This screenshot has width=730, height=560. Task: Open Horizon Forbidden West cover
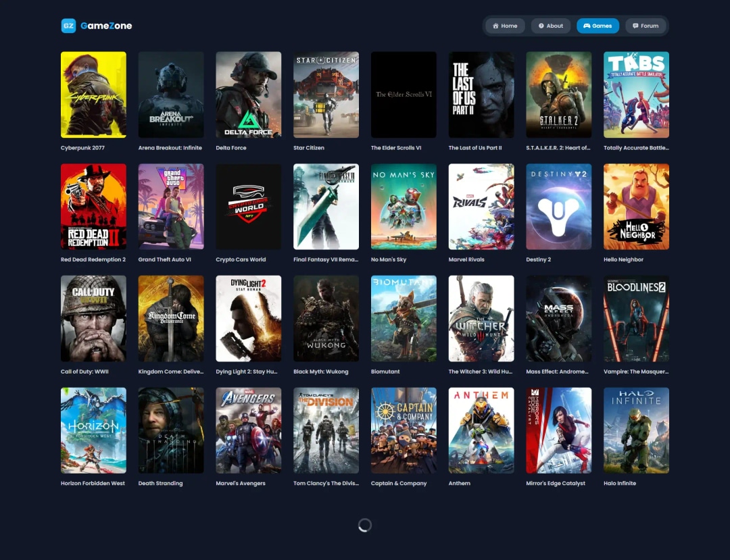click(x=93, y=431)
